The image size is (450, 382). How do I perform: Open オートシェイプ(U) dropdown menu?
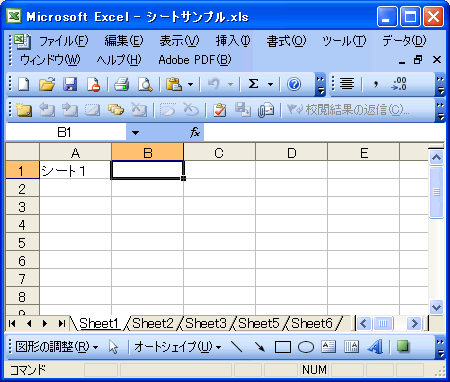tap(178, 347)
